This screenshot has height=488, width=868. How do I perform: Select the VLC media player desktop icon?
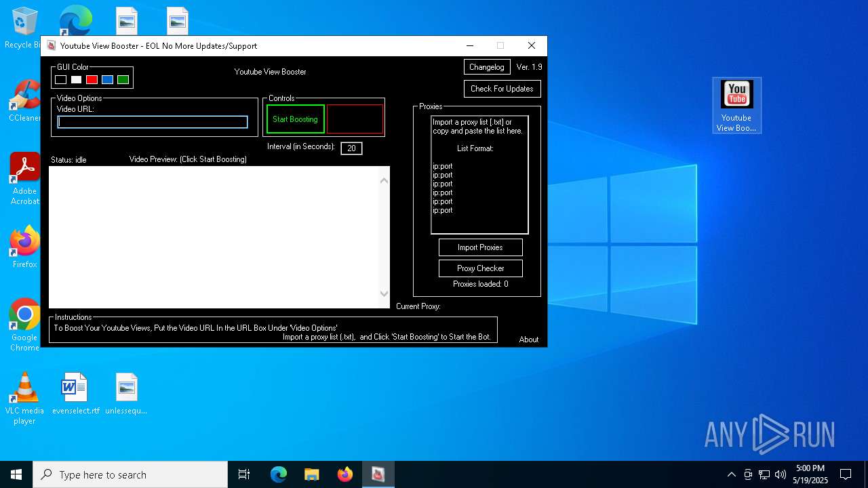(x=24, y=399)
